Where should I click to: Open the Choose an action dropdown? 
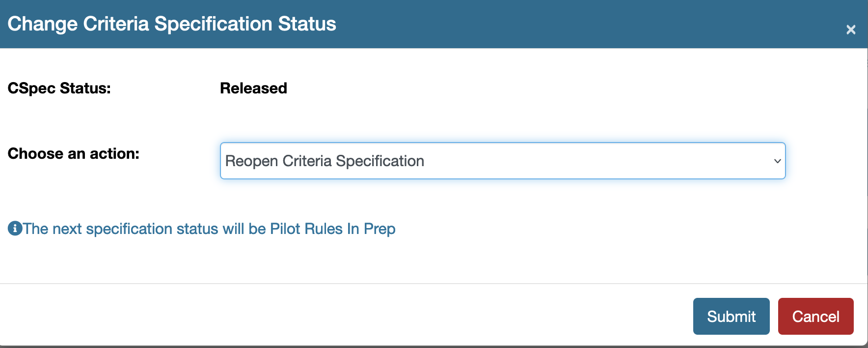(502, 161)
